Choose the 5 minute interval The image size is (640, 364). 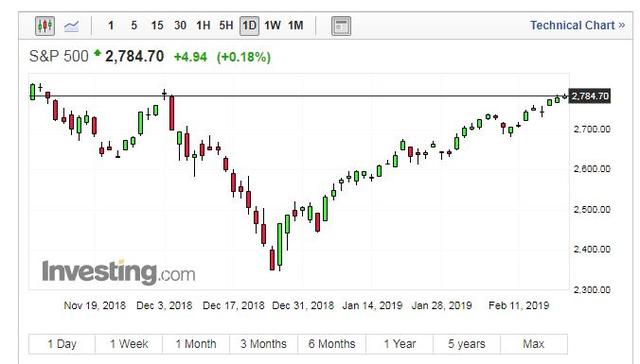click(x=134, y=26)
